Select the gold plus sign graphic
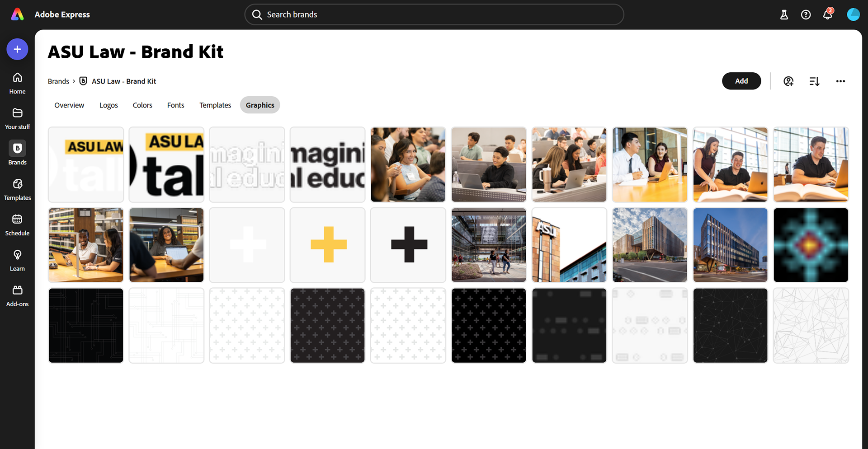Screen dimensions: 868x449 pyautogui.click(x=327, y=245)
